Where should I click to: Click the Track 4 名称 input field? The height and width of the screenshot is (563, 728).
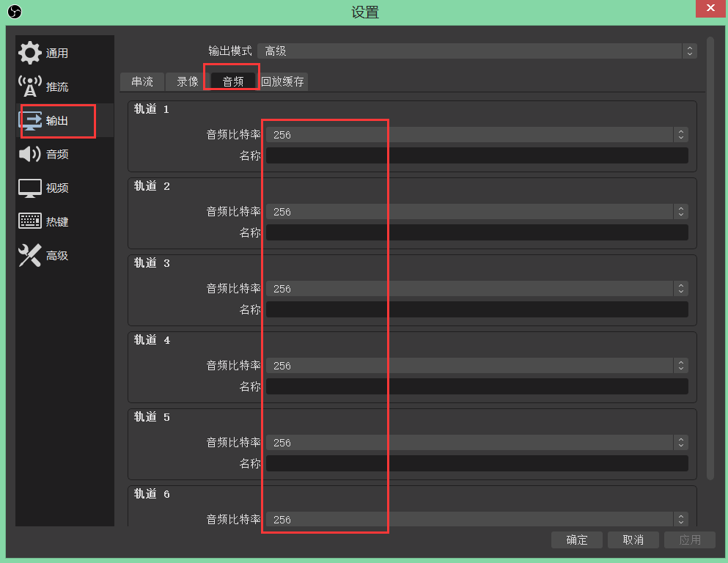(477, 386)
